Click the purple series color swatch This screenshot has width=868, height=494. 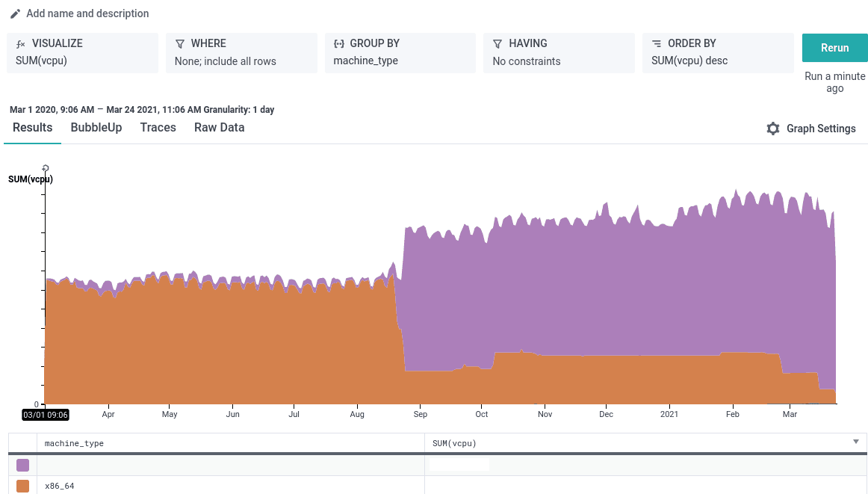[x=22, y=465]
